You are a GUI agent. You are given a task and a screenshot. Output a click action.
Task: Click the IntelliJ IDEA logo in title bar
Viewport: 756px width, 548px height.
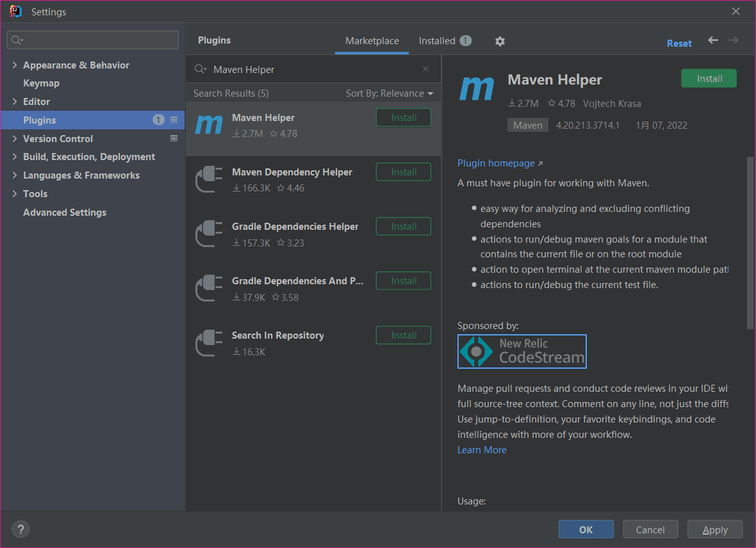[x=15, y=11]
